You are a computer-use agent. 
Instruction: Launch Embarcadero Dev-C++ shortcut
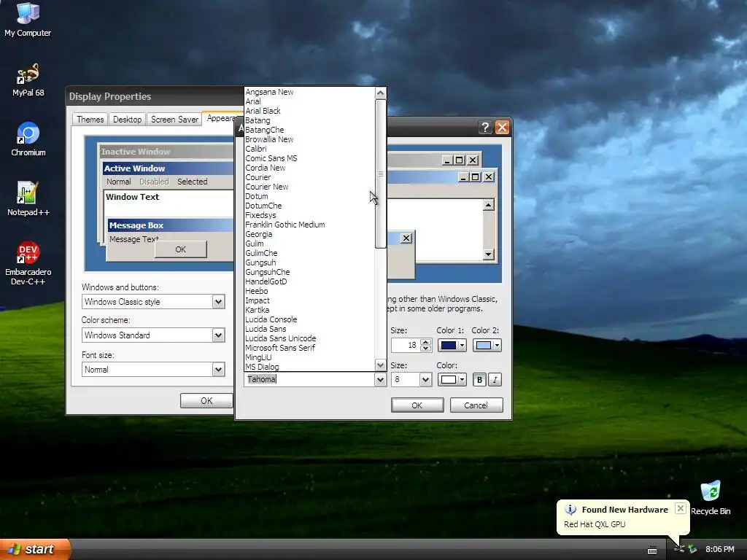pos(28,263)
